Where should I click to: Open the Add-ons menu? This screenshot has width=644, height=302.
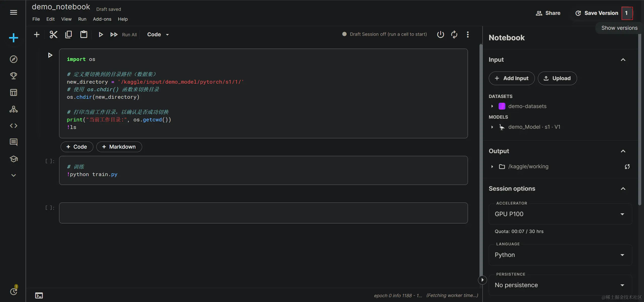pos(102,19)
